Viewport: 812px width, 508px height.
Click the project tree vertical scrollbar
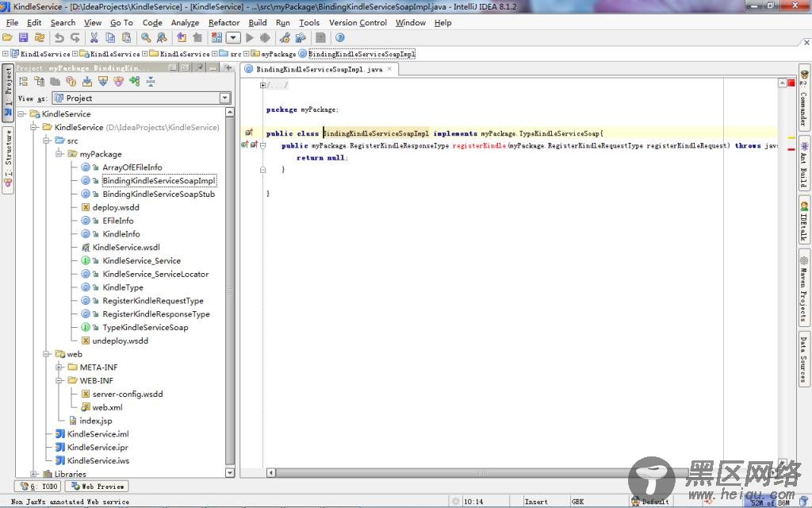pos(230,292)
